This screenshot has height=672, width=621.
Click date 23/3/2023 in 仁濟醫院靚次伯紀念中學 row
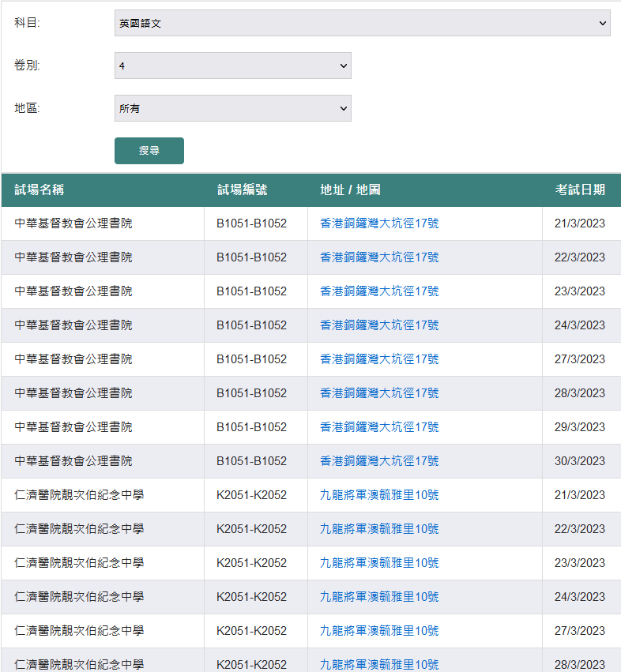point(579,563)
